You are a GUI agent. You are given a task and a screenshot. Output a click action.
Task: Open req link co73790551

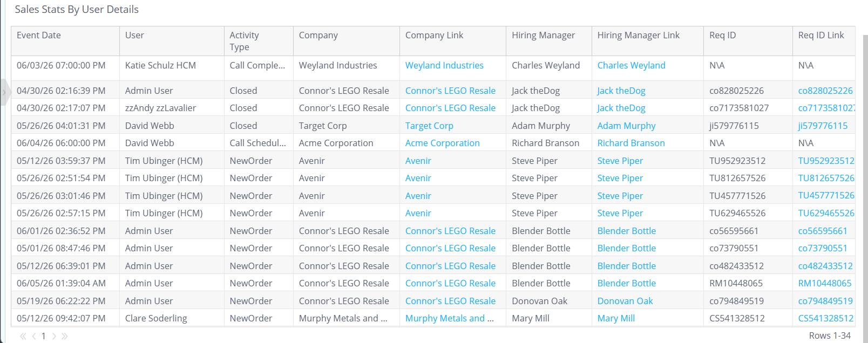point(823,248)
